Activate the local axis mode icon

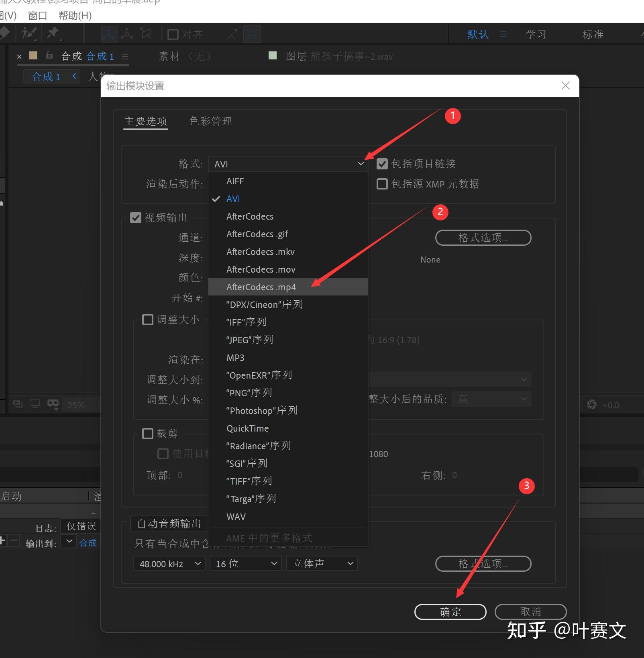coord(108,33)
